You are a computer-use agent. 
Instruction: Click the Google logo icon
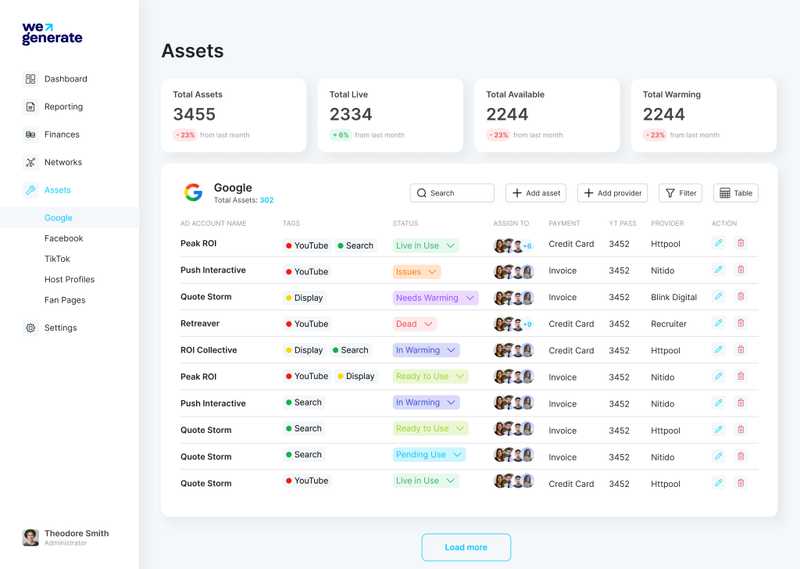click(193, 193)
